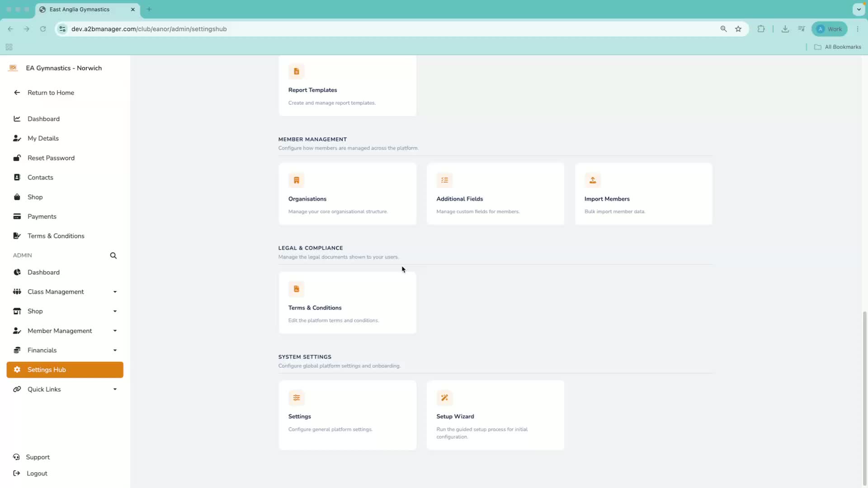Viewport: 868px width, 488px height.
Task: Click the Import Members upload icon
Action: tap(592, 180)
